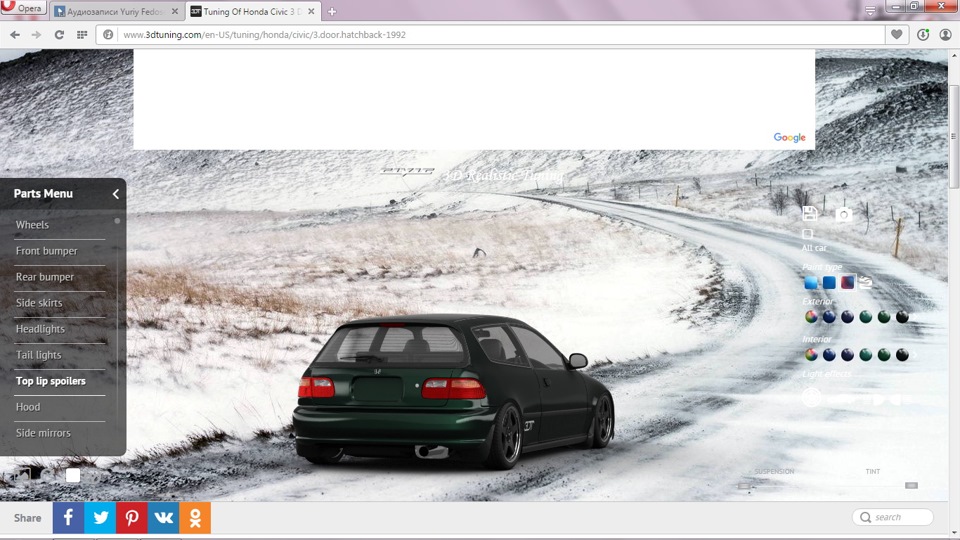Tick the All car checkbox
960x540 pixels.
[808, 234]
